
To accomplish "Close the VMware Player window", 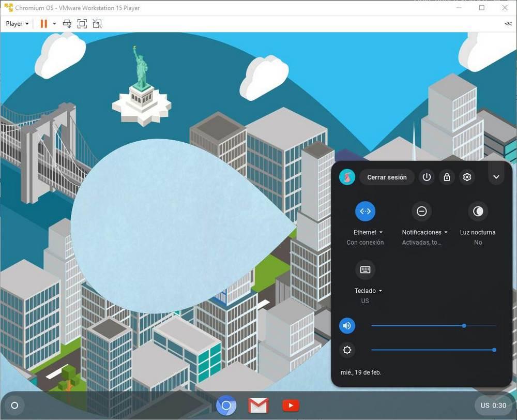I will point(505,8).
